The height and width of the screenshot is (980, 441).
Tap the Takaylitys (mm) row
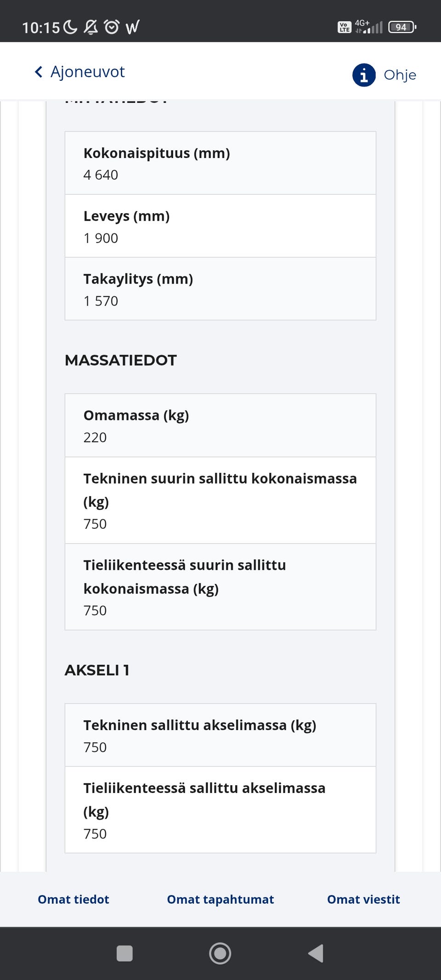click(220, 289)
